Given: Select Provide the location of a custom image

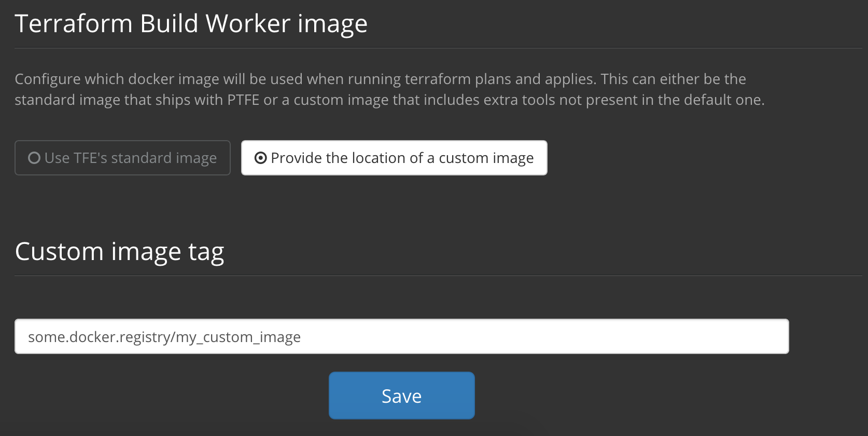Looking at the screenshot, I should point(394,158).
